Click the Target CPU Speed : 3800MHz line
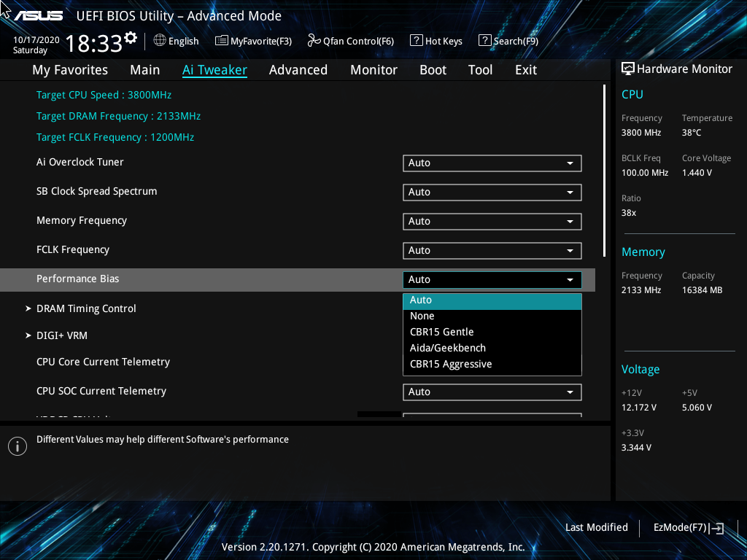The height and width of the screenshot is (560, 747). pos(104,95)
